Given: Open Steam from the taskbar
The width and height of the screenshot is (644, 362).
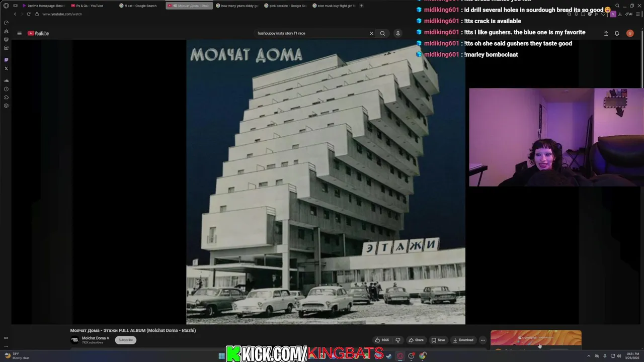Looking at the screenshot, I should [x=389, y=355].
